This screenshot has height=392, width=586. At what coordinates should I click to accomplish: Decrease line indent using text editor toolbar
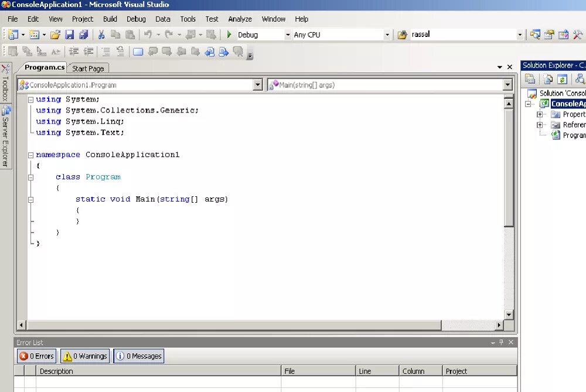74,52
